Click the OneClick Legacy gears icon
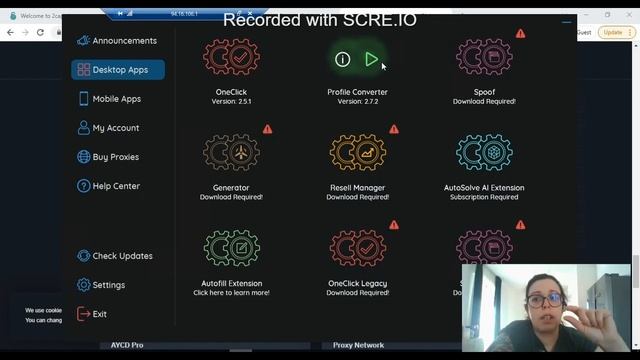Image resolution: width=640 pixels, height=360 pixels. point(358,248)
